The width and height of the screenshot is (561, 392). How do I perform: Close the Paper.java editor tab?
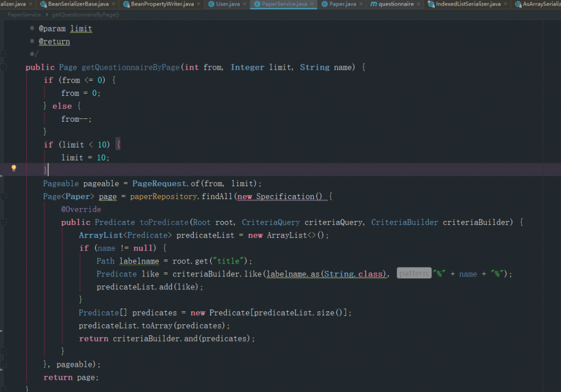361,4
